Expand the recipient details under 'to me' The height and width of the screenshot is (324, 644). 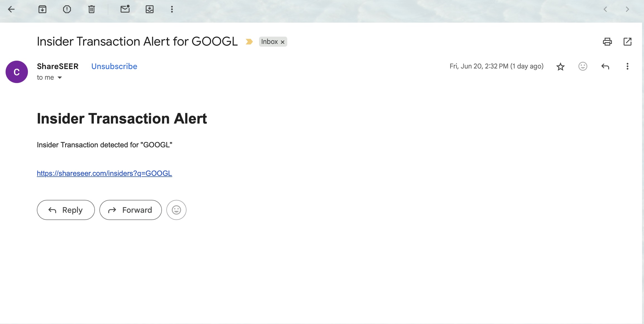coord(59,77)
